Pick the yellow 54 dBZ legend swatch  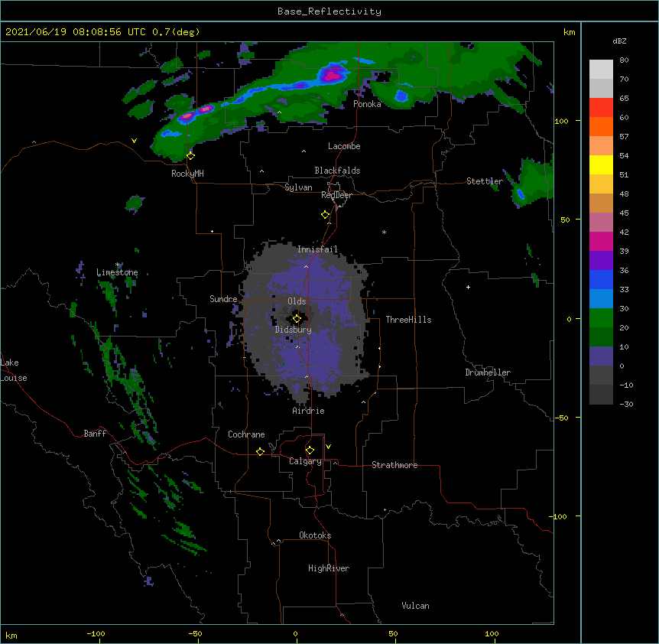coord(601,164)
